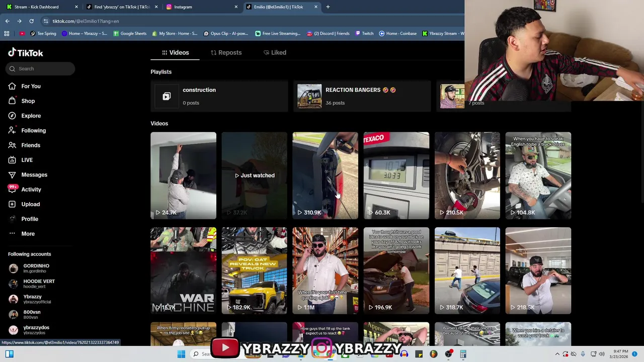Click the browser address bar URL
The image size is (644, 362).
(86, 21)
